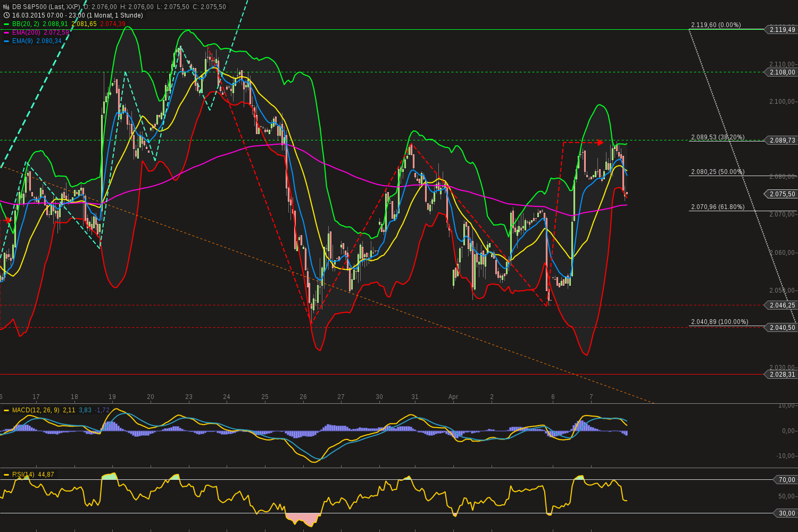
Task: Select the Apr label on the time axis
Action: click(x=453, y=397)
